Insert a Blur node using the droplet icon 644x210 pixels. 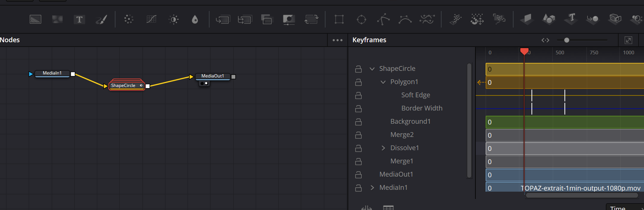pyautogui.click(x=195, y=19)
